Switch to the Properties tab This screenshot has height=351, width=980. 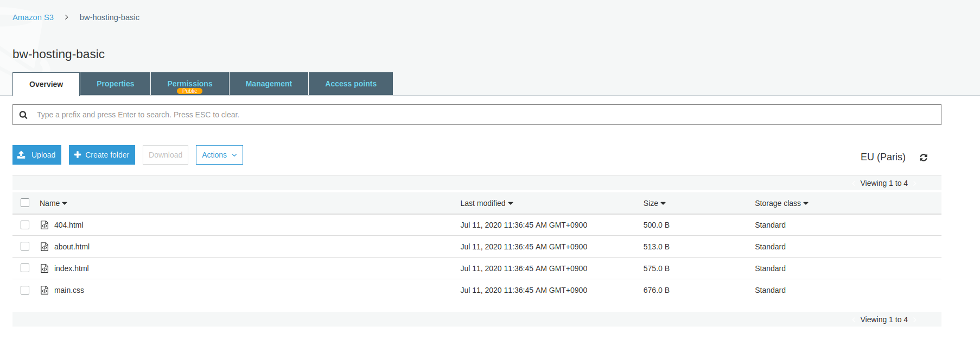pyautogui.click(x=115, y=84)
